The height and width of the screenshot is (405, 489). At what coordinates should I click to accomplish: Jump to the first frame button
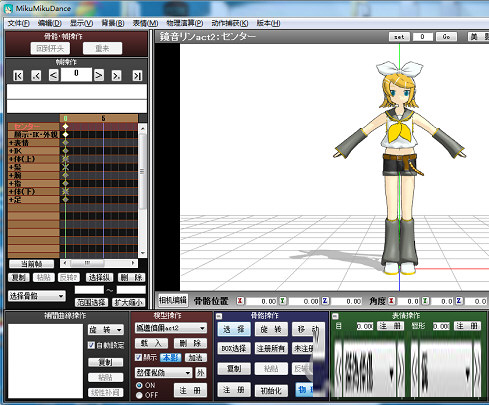[x=18, y=76]
